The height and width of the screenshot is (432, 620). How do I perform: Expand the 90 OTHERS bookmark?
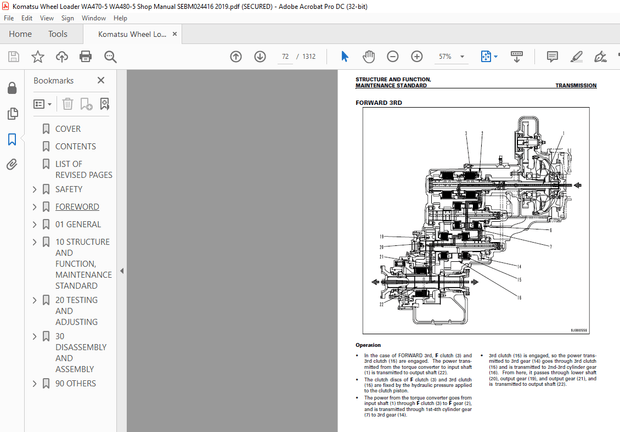[x=34, y=383]
